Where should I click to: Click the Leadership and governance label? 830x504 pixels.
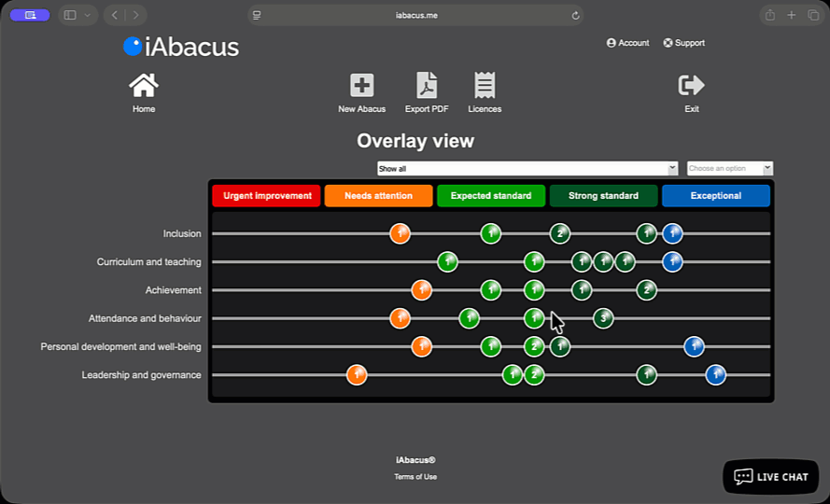click(x=141, y=375)
